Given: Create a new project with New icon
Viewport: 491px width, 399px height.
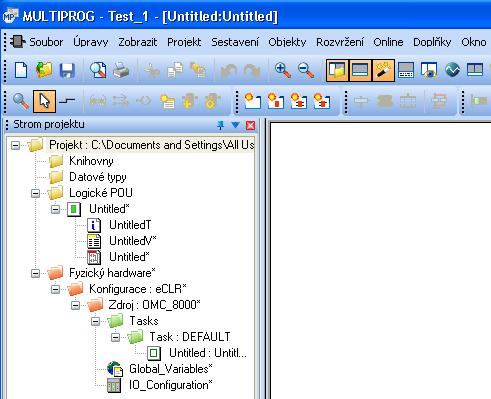Looking at the screenshot, I should tap(21, 70).
